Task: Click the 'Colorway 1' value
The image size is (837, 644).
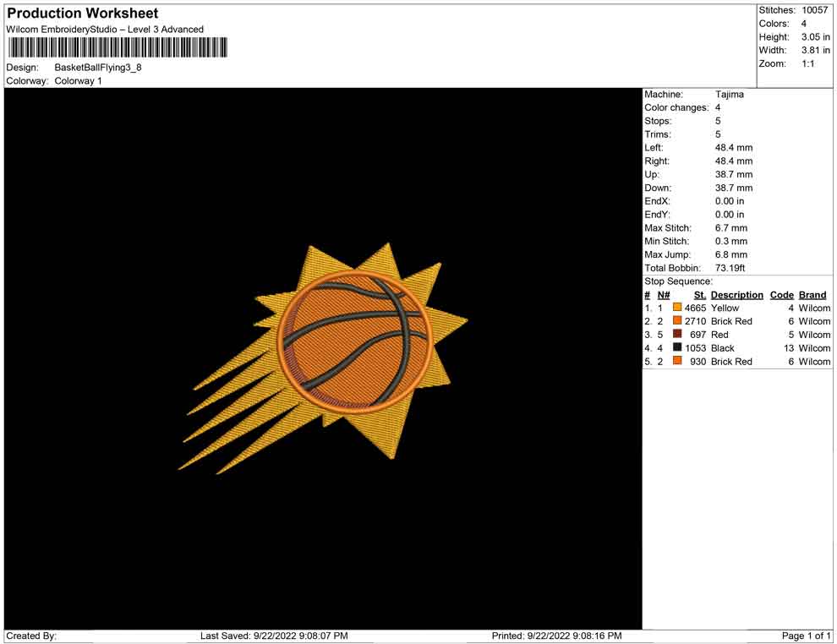Action: pyautogui.click(x=78, y=81)
